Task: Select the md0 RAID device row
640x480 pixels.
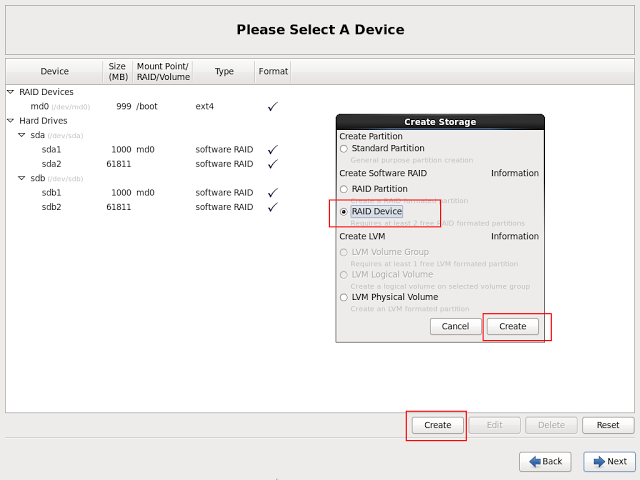Action: click(40, 106)
